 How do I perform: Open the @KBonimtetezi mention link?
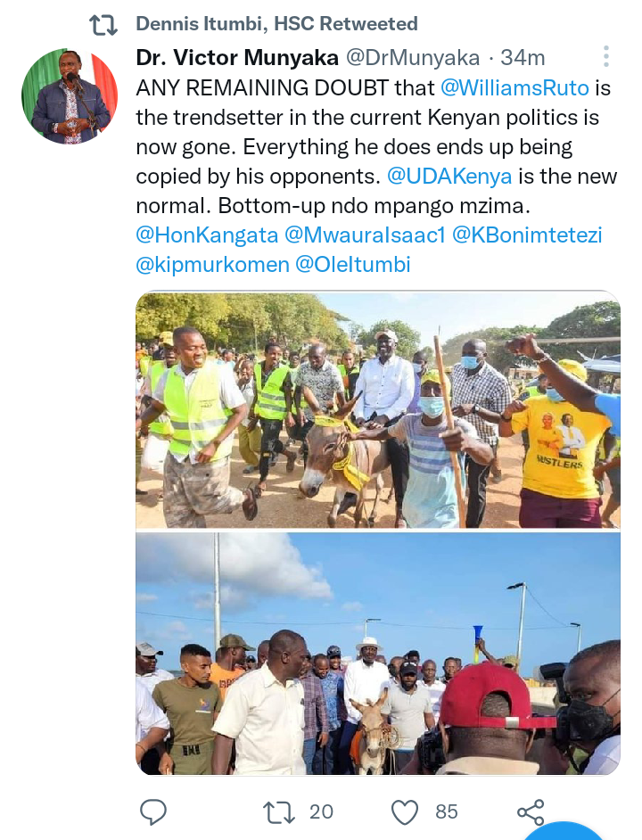point(527,235)
